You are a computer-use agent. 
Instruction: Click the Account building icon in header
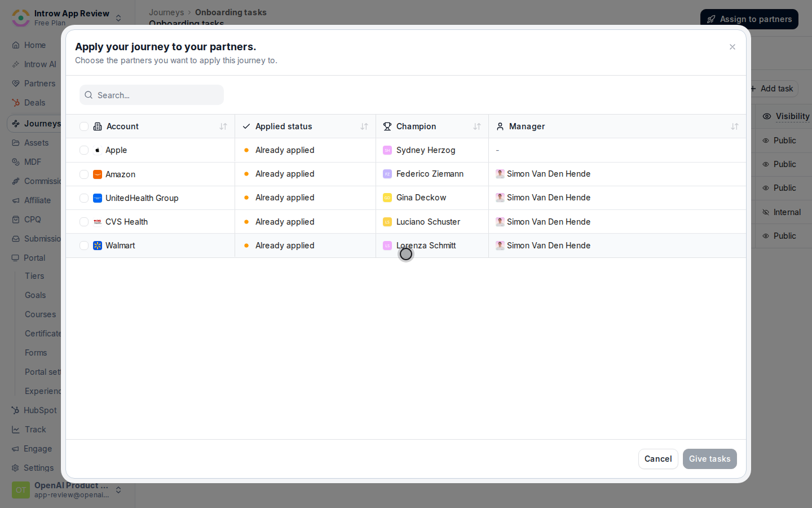click(x=98, y=126)
